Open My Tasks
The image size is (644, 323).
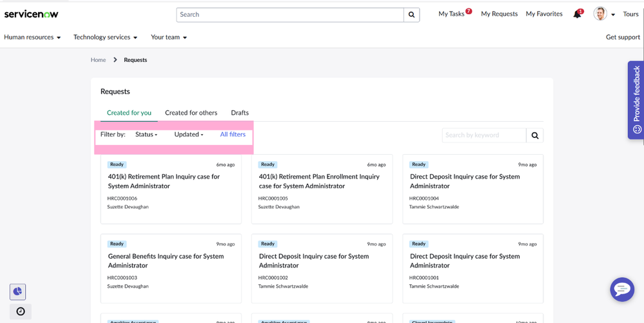(451, 14)
